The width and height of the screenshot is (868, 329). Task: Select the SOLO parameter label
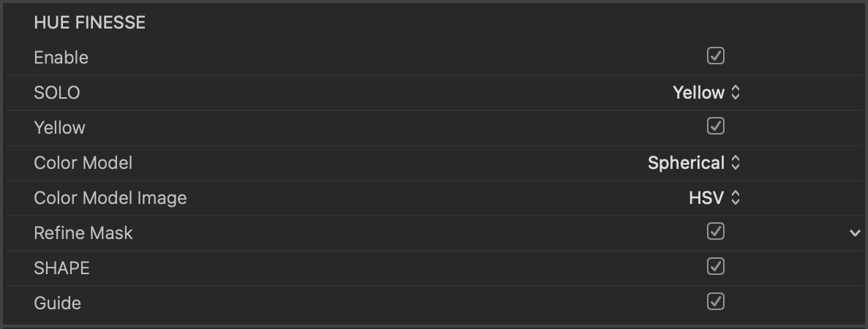tap(56, 93)
